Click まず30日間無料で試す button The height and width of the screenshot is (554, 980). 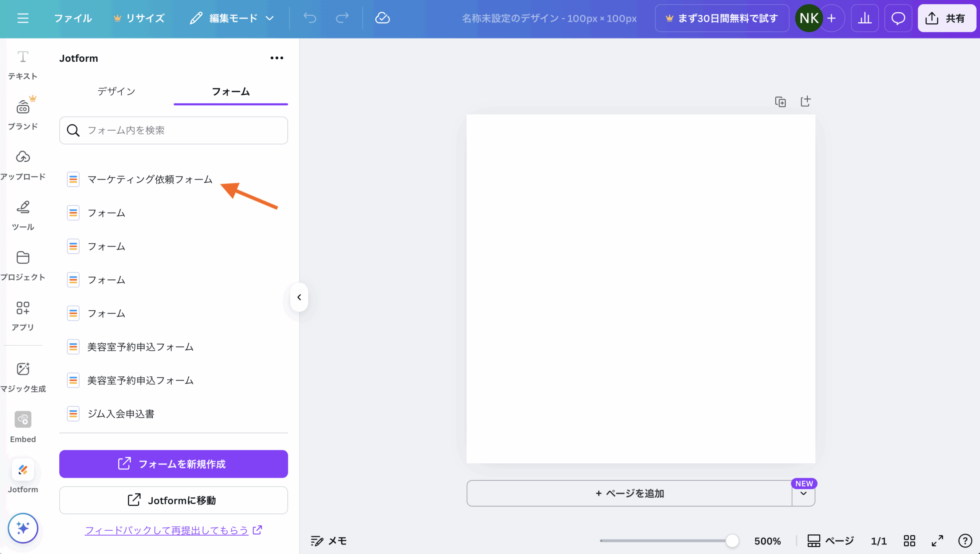coord(722,18)
